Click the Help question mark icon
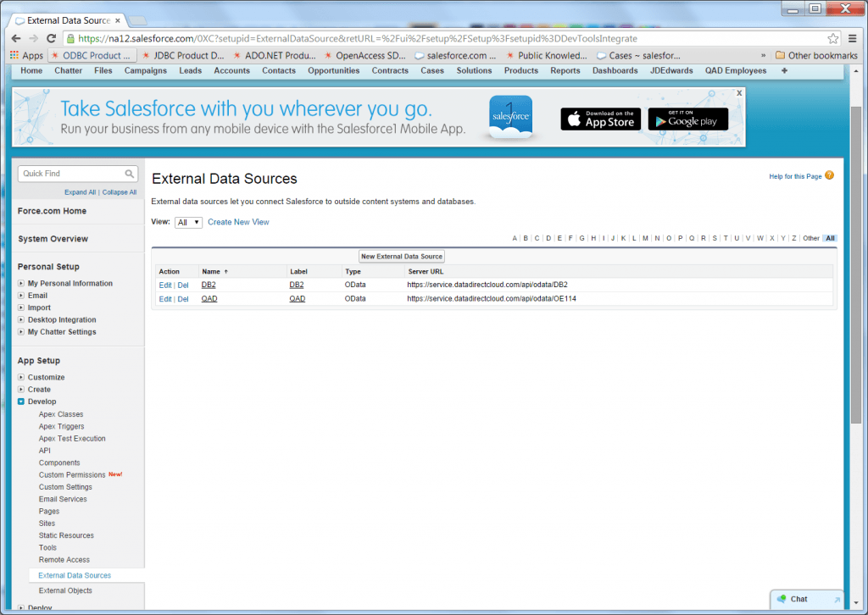 click(828, 176)
